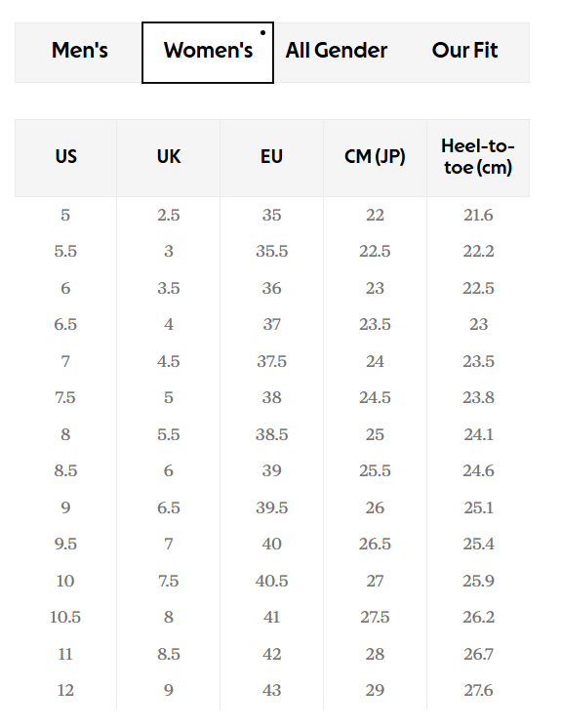Select EU size 40.5 cell
This screenshot has width=561, height=728.
(271, 582)
